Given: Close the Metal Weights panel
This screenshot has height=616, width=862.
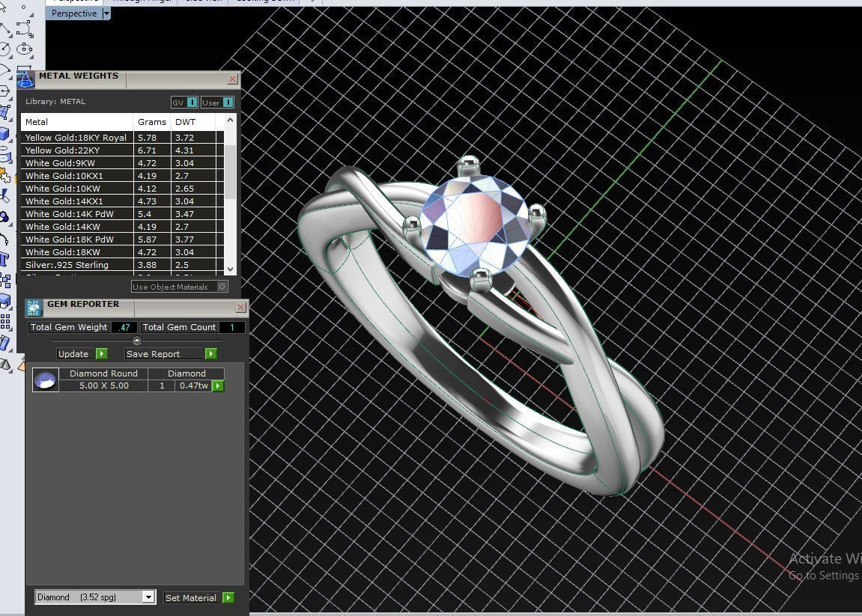Looking at the screenshot, I should tap(233, 79).
